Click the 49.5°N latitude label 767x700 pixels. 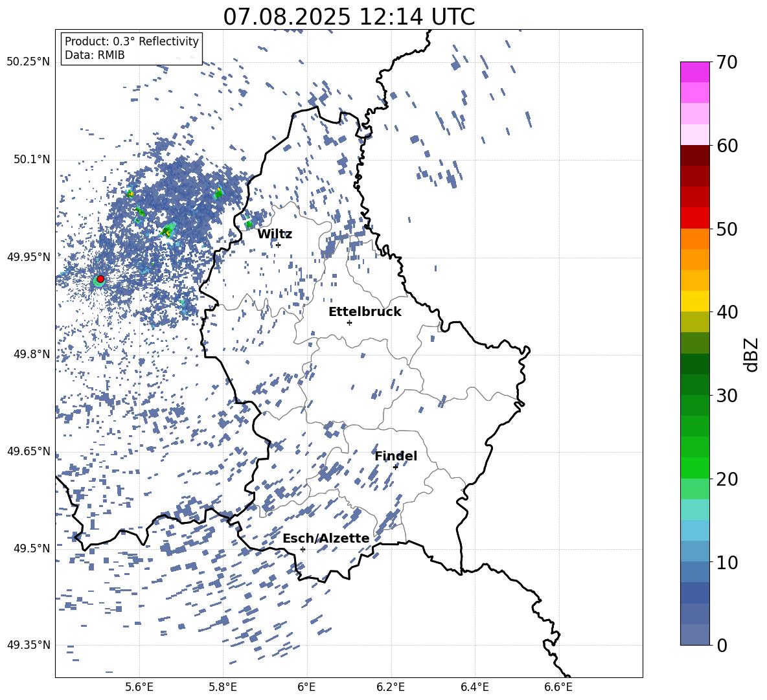(x=32, y=548)
